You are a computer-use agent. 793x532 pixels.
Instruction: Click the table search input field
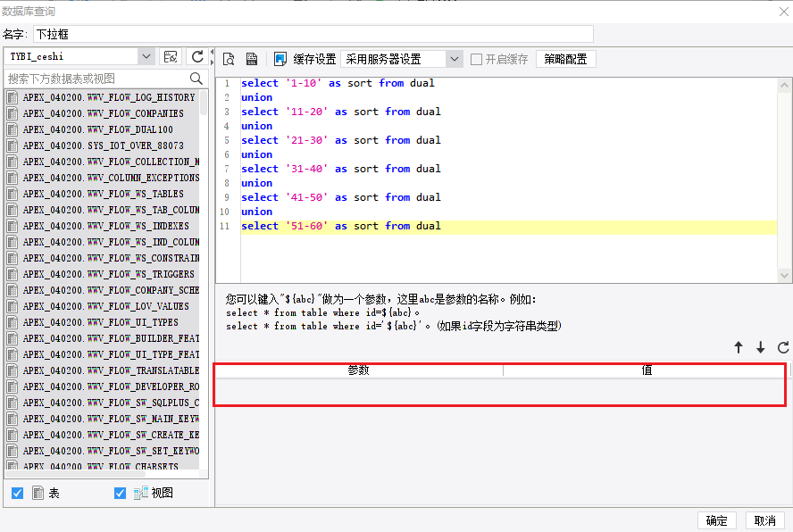(96, 79)
